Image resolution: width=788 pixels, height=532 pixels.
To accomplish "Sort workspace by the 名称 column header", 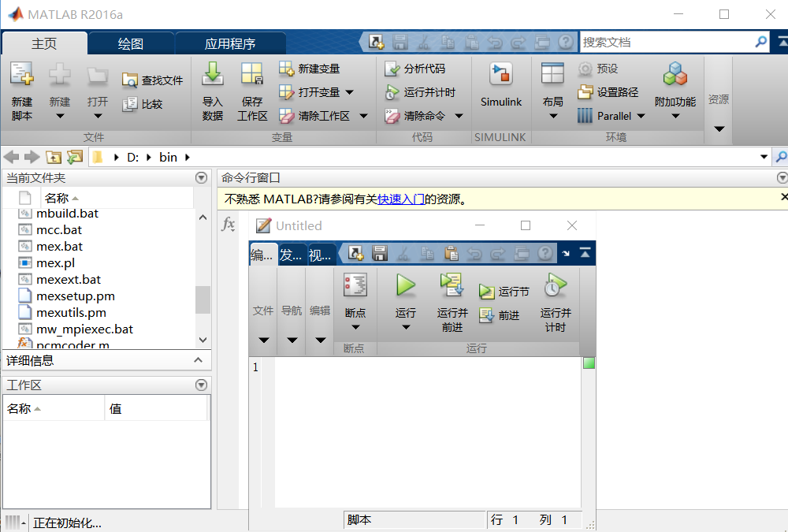I will (54, 408).
